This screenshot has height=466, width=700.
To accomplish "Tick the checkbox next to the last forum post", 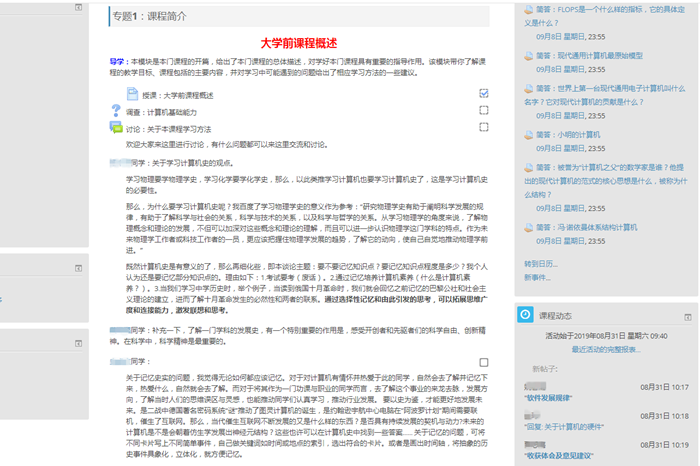I will click(x=484, y=362).
